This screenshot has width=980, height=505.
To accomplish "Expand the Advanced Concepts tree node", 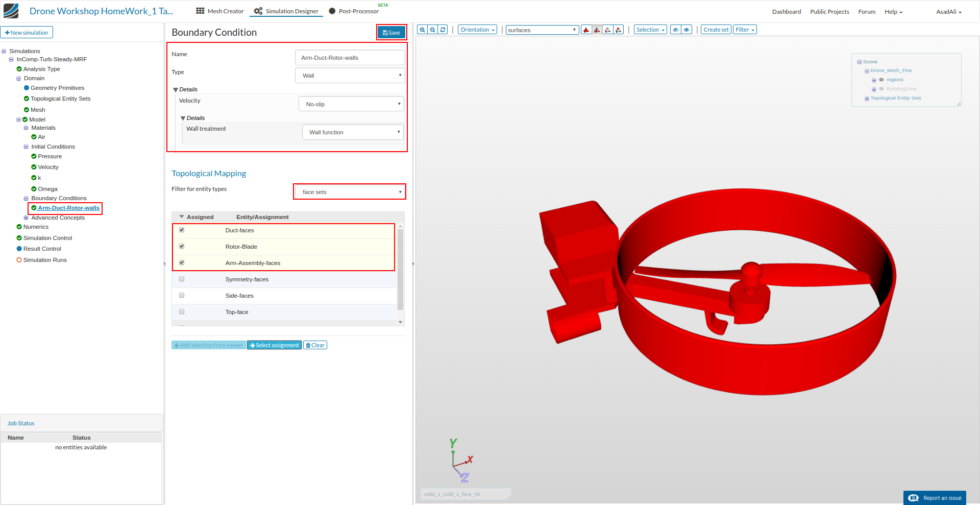I will pyautogui.click(x=26, y=218).
